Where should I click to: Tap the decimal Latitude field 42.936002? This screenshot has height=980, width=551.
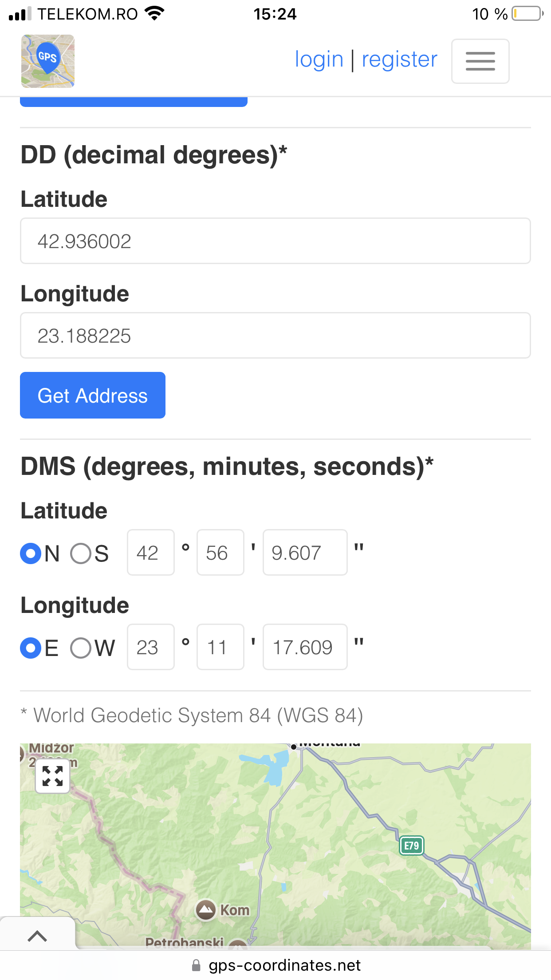coord(275,241)
